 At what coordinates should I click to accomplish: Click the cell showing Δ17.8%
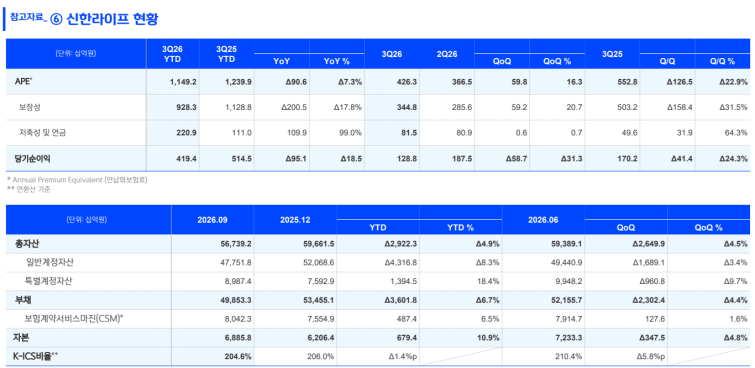point(348,107)
